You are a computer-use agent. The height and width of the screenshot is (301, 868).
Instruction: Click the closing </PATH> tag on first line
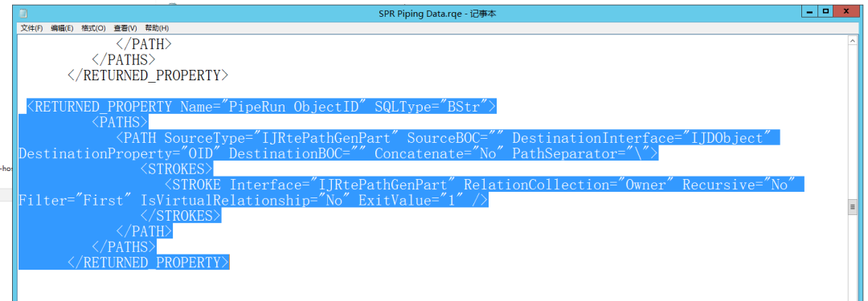pyautogui.click(x=144, y=44)
